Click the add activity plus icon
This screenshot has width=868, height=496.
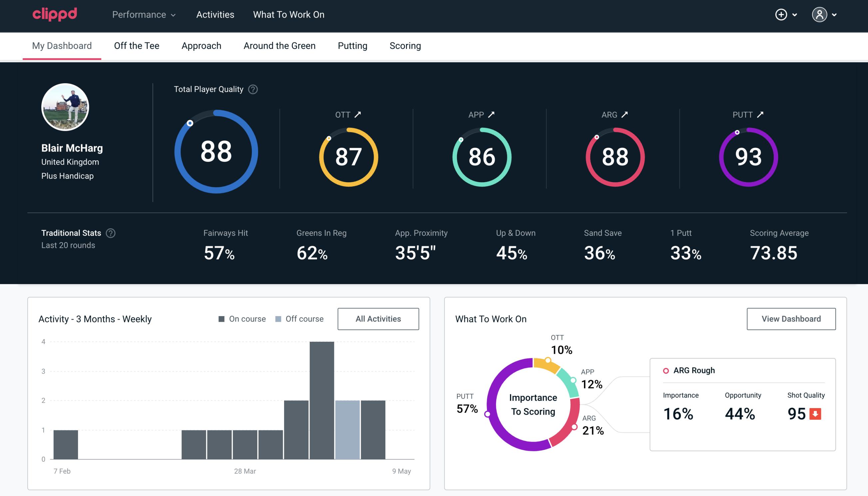[782, 14]
